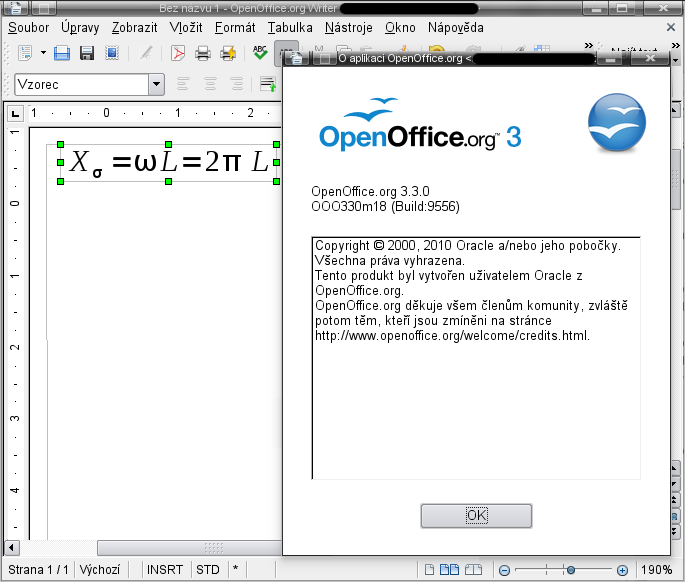
Task: Click the zoom in plus button
Action: pyautogui.click(x=623, y=570)
